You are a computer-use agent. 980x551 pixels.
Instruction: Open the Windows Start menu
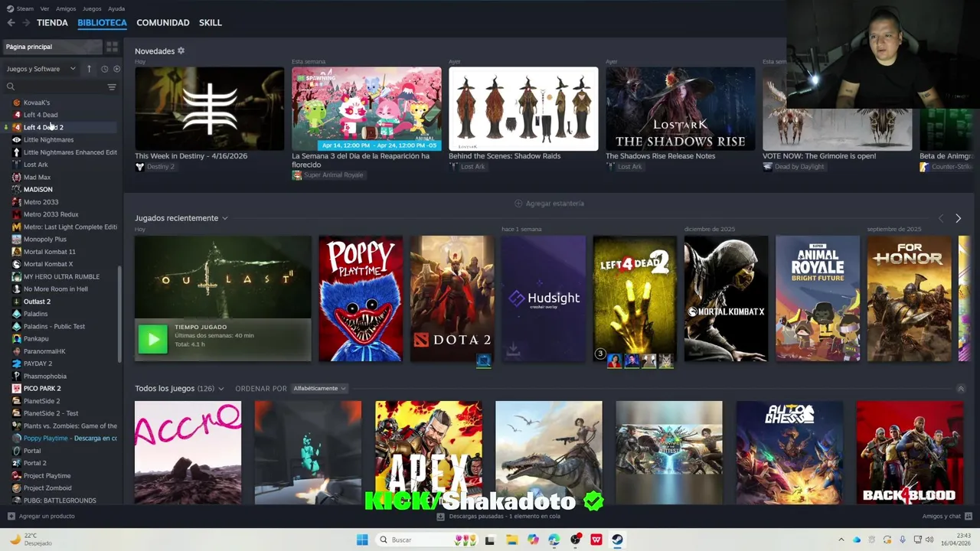[362, 540]
